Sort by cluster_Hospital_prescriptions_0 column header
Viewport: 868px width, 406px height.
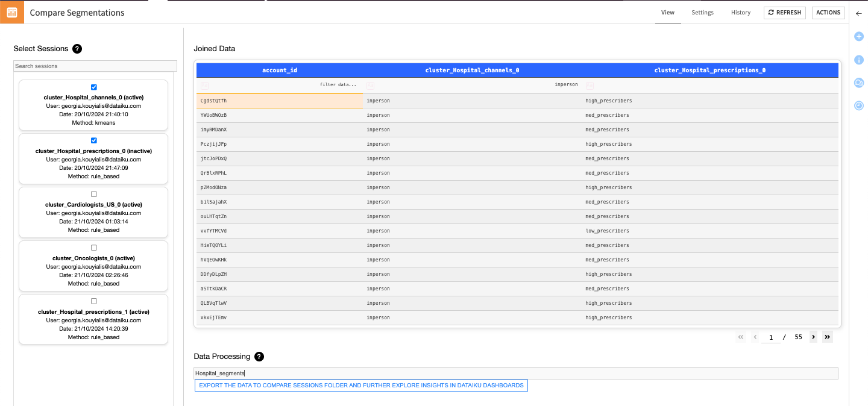click(710, 70)
